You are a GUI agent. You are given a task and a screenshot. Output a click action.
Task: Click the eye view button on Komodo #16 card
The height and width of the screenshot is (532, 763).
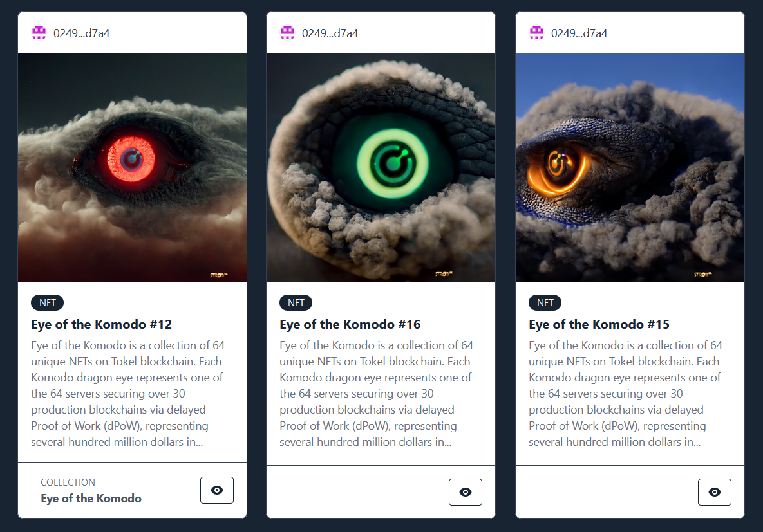pos(465,492)
